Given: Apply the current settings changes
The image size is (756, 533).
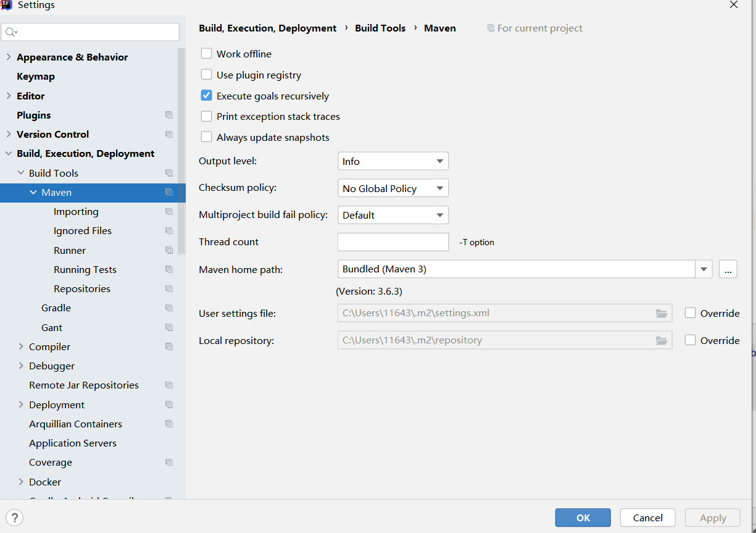Looking at the screenshot, I should [x=712, y=518].
